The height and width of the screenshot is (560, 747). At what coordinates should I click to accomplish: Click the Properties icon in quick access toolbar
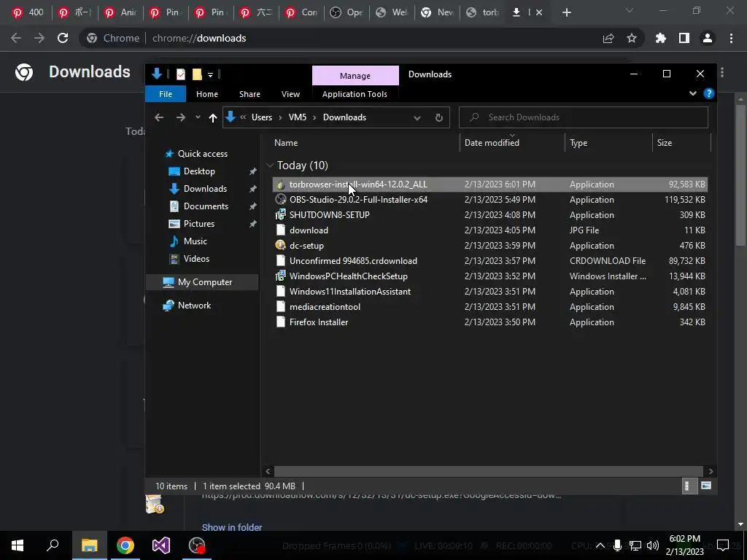click(x=181, y=74)
